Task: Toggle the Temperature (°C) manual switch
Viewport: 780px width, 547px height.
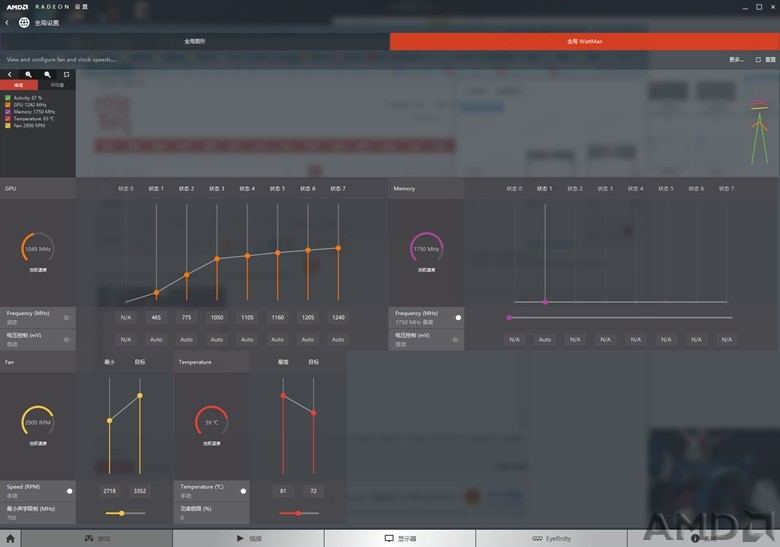Action: click(x=242, y=491)
